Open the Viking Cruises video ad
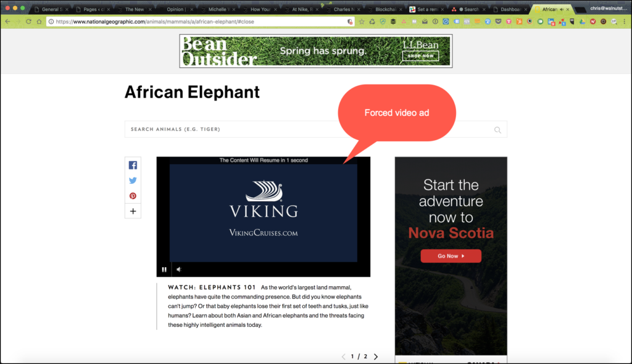Image resolution: width=632 pixels, height=364 pixels. [263, 213]
